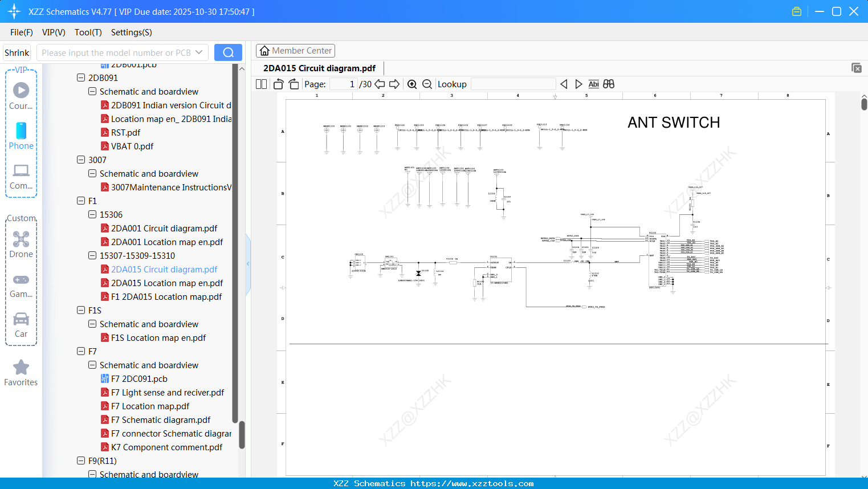The image size is (868, 489).
Task: Collapse the 15307-15309-15310 folder
Action: [92, 255]
